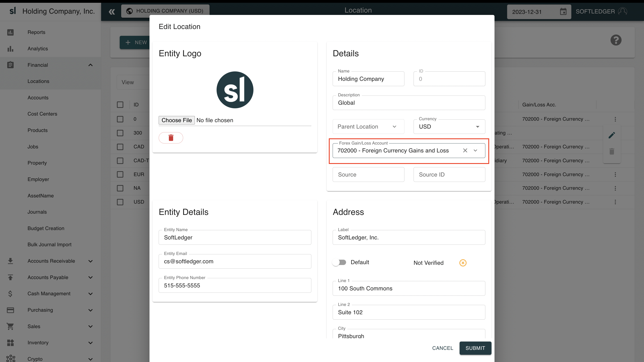Click the Sales shopping cart icon
The width and height of the screenshot is (644, 362).
point(10,326)
